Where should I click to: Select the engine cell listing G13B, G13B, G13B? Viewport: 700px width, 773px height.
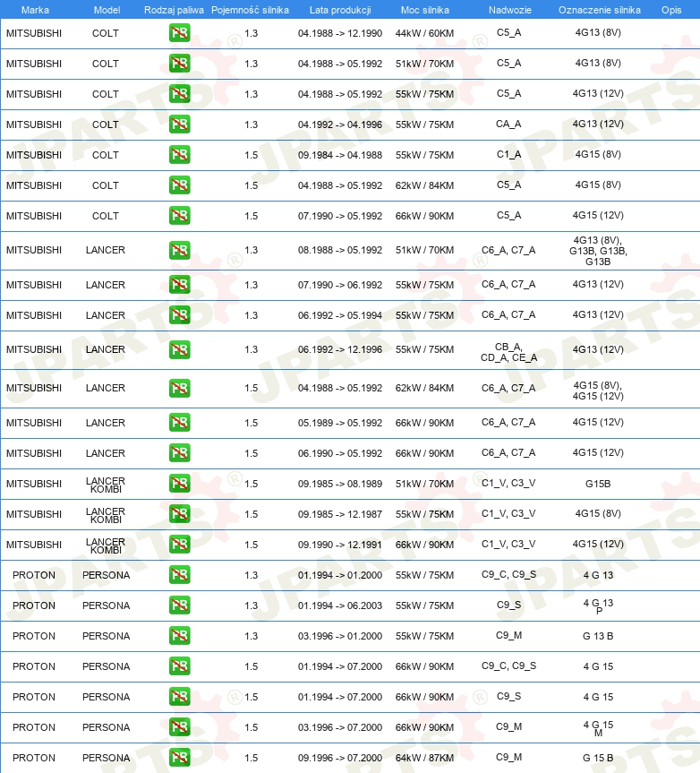coord(598,251)
